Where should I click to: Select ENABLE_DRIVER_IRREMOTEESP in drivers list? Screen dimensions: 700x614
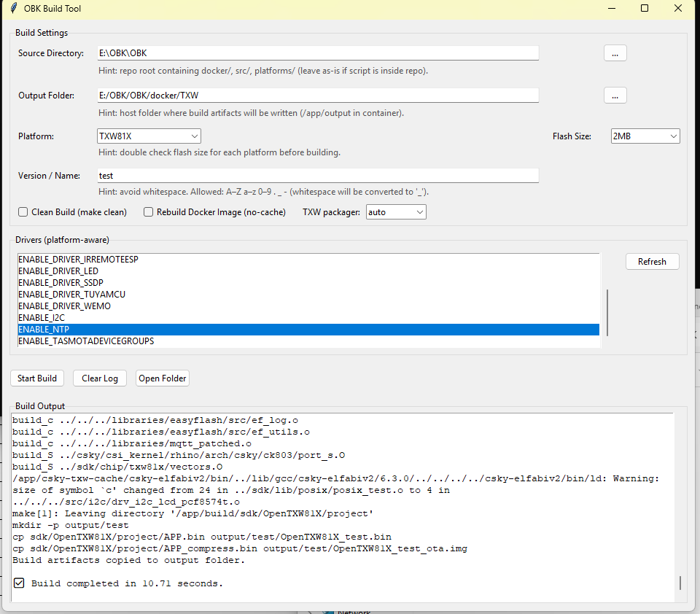click(x=78, y=260)
